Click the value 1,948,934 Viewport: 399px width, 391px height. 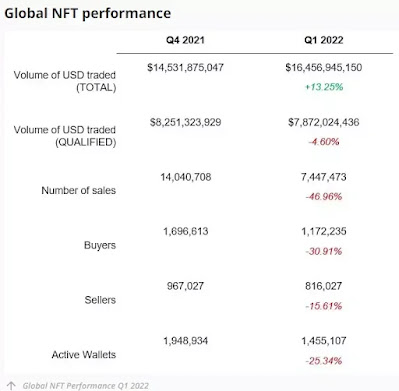186,341
